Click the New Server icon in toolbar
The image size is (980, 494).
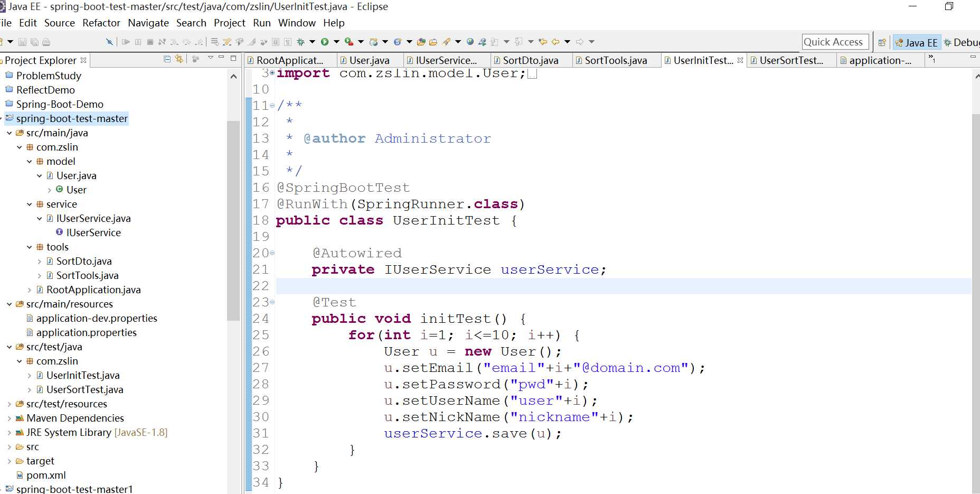tap(374, 42)
